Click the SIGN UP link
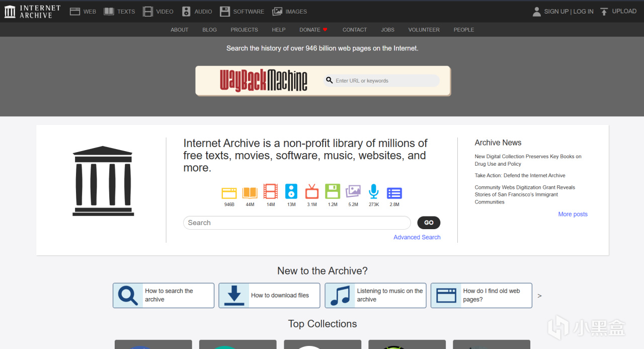 [556, 12]
